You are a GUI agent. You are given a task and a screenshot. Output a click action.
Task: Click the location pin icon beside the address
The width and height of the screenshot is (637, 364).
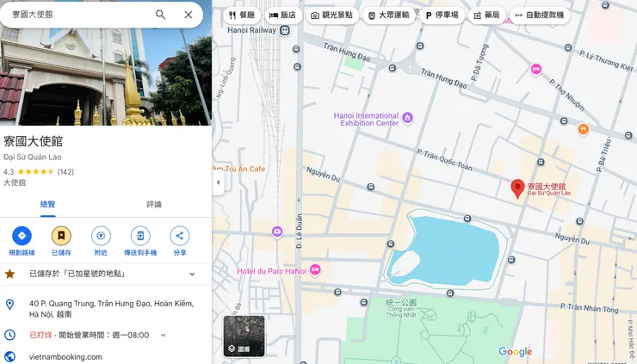[x=9, y=304]
